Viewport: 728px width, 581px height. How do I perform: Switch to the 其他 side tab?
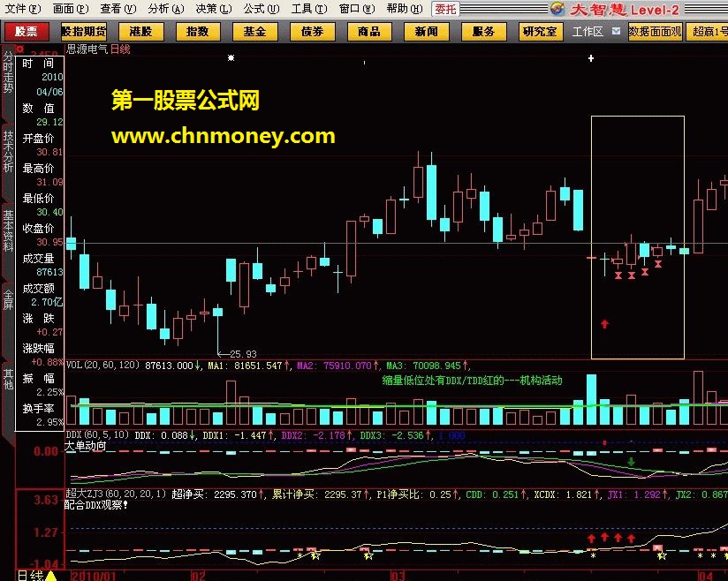8,379
